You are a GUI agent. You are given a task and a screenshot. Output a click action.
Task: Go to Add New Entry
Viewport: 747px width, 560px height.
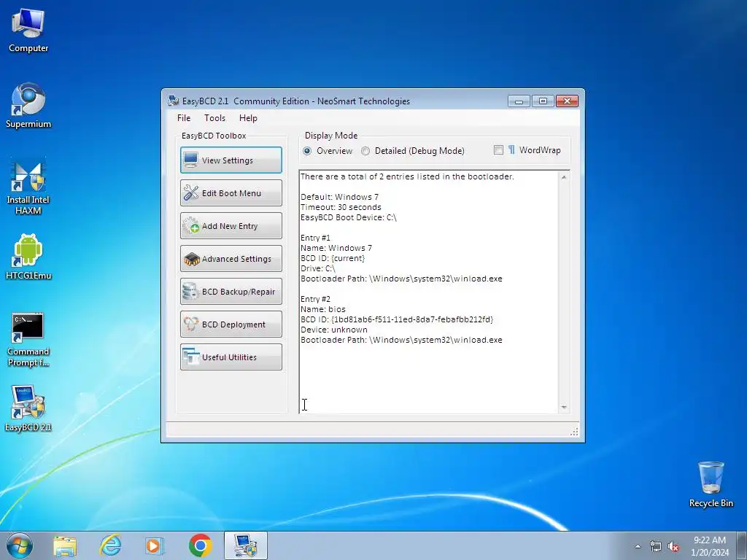[231, 226]
